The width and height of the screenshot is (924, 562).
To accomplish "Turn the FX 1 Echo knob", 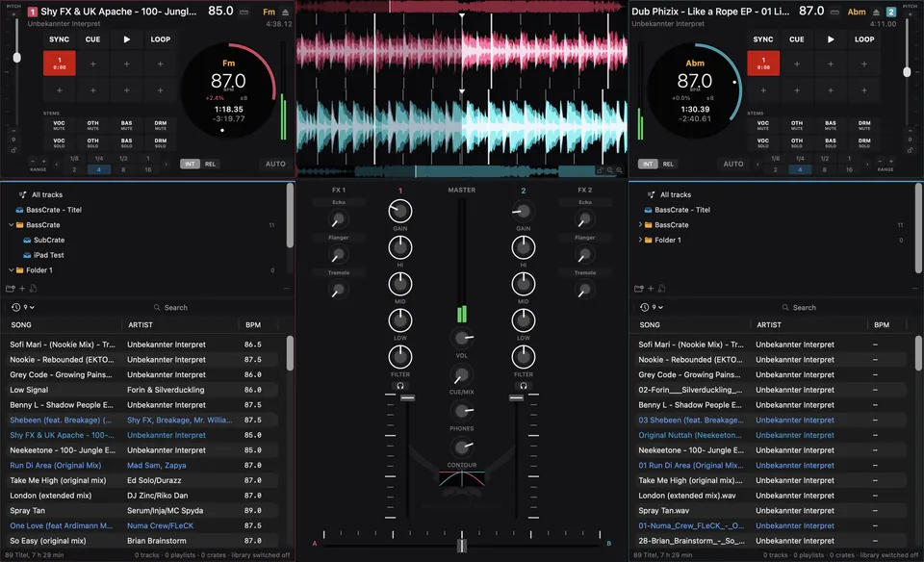I will (338, 219).
